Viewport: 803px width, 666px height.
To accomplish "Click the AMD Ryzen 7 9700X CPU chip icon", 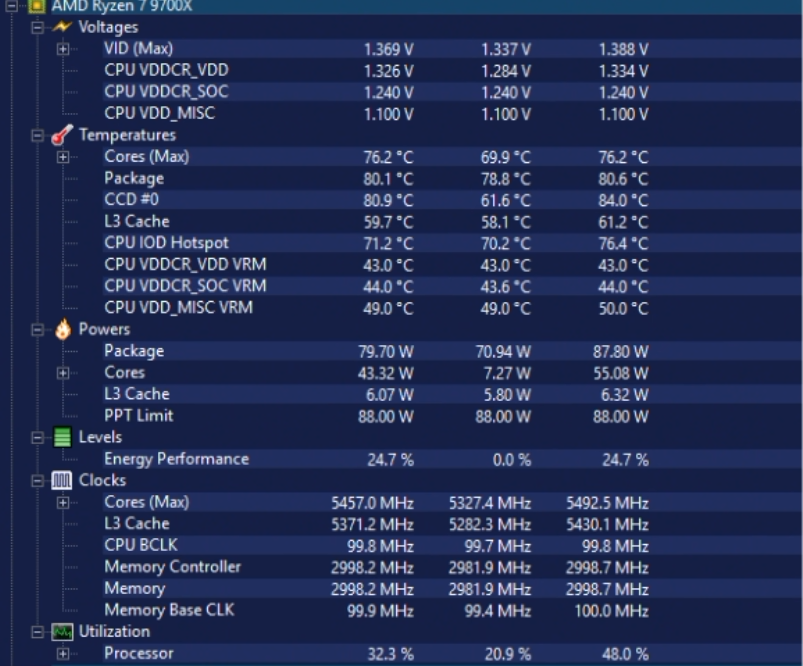I will pyautogui.click(x=36, y=6).
